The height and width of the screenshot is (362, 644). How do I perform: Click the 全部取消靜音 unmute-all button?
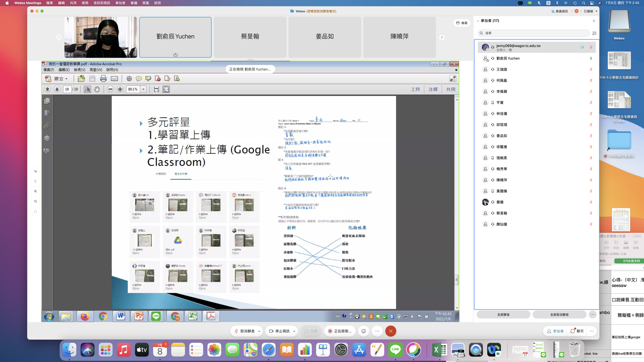point(559,314)
